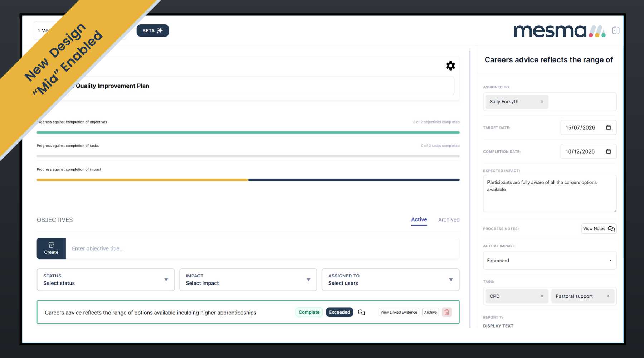Remove the CPD tag
This screenshot has width=644, height=358.
[542, 296]
